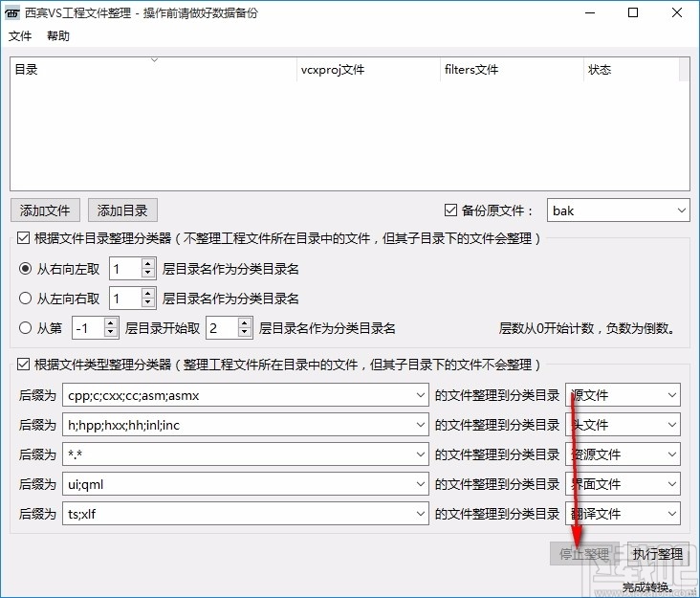Click the 添加文件 button

point(45,210)
